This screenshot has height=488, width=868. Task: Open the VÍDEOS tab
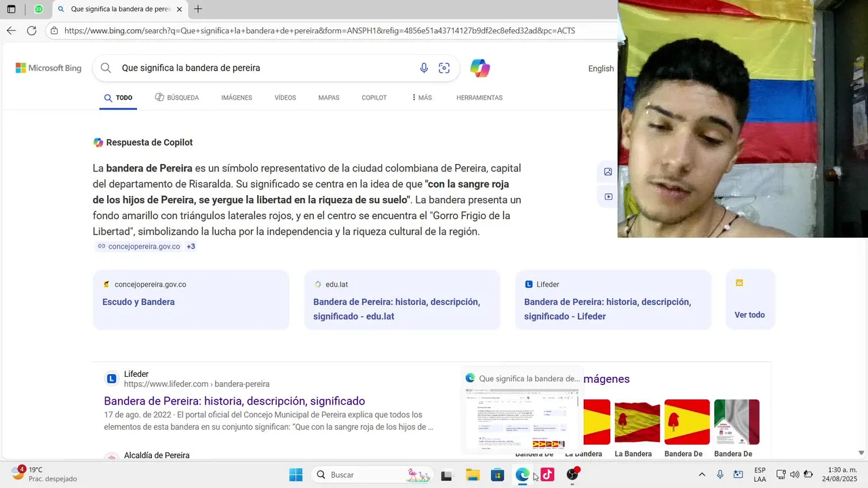[285, 98]
